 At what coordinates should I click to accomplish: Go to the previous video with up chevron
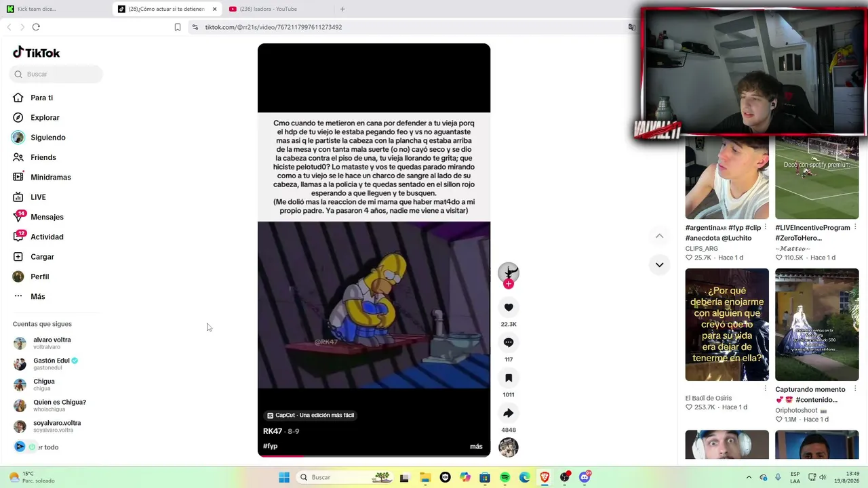tap(659, 236)
